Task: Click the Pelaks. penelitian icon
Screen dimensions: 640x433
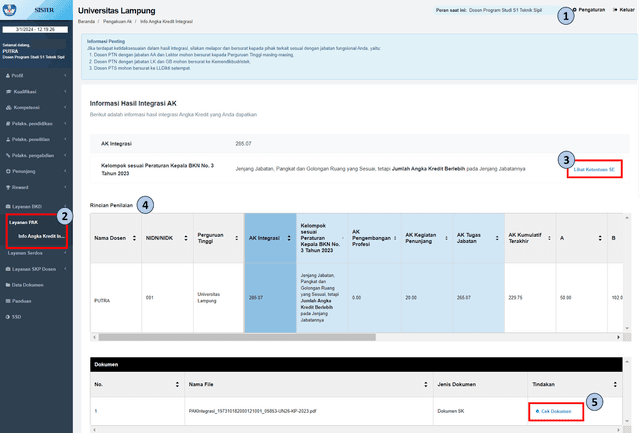Action: pos(8,140)
